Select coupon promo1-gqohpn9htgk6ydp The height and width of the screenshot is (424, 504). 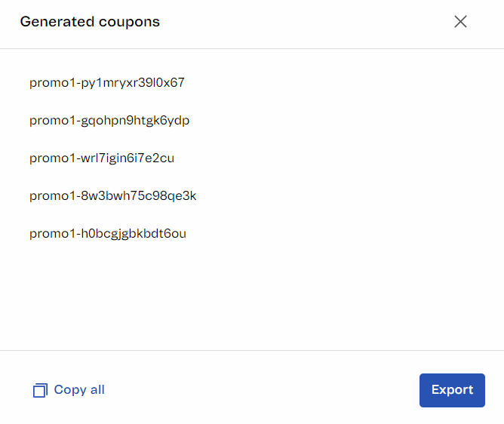109,121
